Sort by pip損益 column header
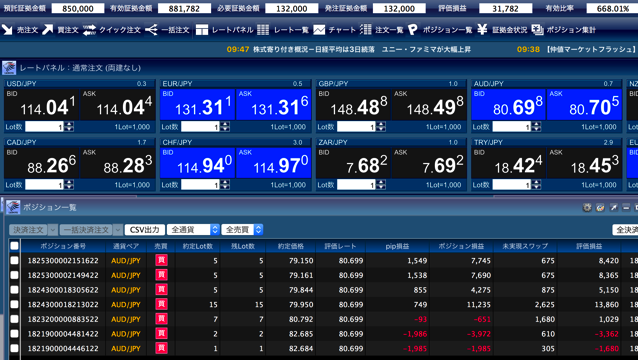 coord(397,246)
